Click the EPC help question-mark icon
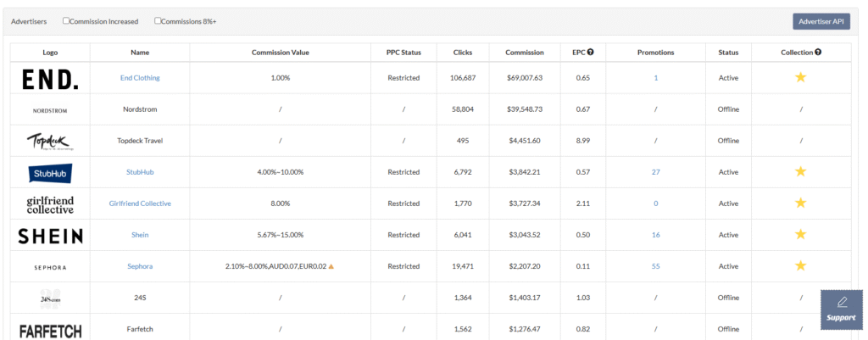The height and width of the screenshot is (340, 868). coord(591,52)
